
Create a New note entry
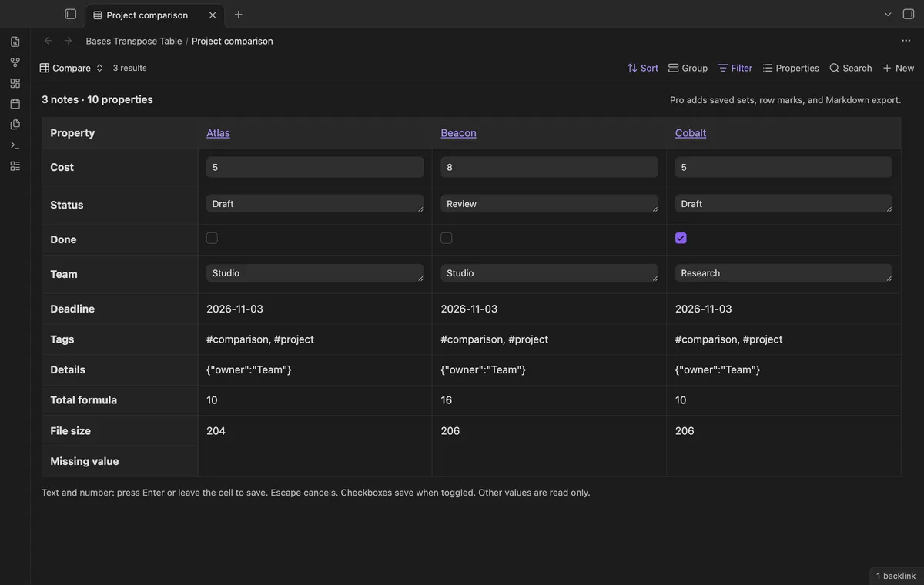click(x=898, y=68)
